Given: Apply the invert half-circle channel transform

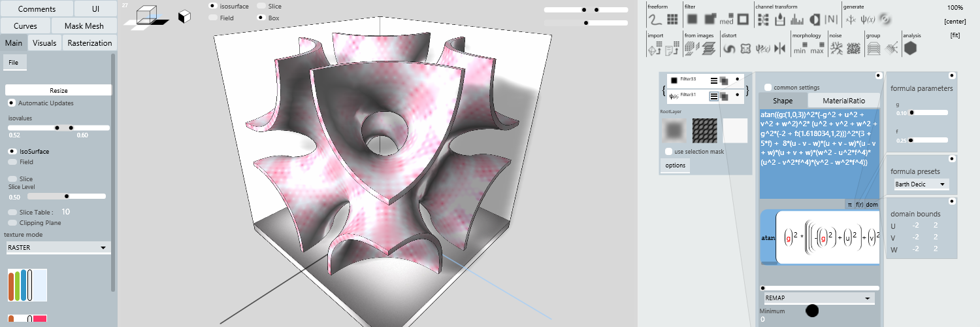Looking at the screenshot, I should [x=815, y=20].
